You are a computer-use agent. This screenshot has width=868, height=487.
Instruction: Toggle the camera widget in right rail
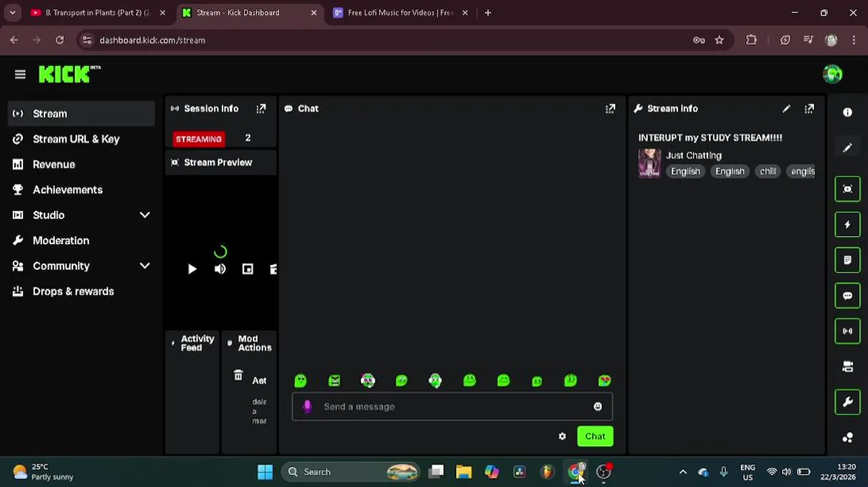pyautogui.click(x=848, y=367)
